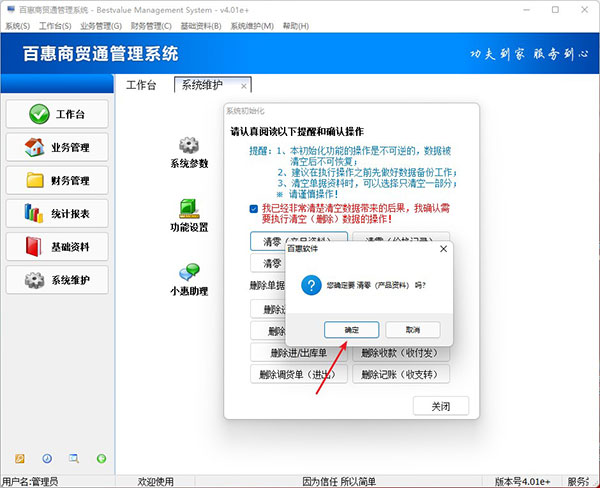Viewport: 600px width, 488px height.
Task: Click the 百惠商贸通管理系统 banner title
Action: pos(101,54)
